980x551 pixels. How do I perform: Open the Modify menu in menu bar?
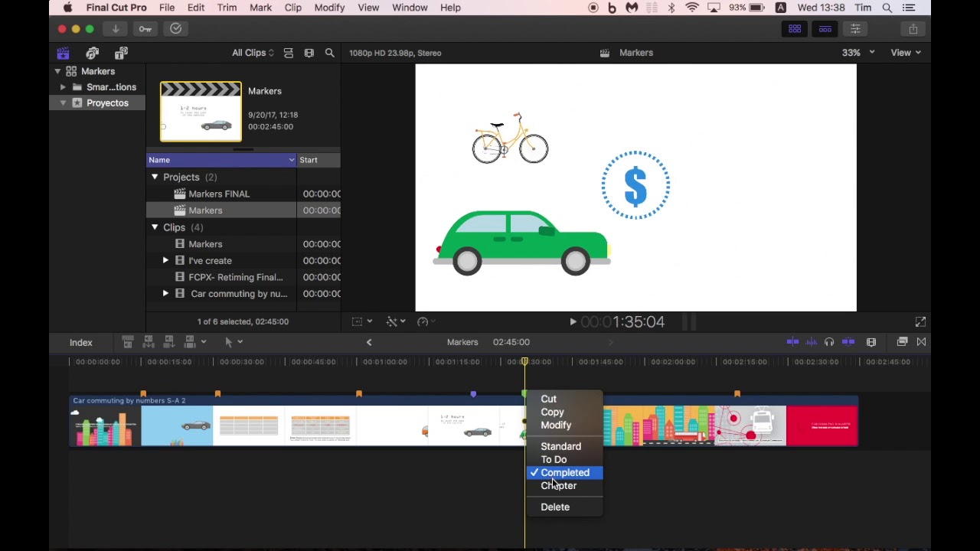tap(329, 8)
